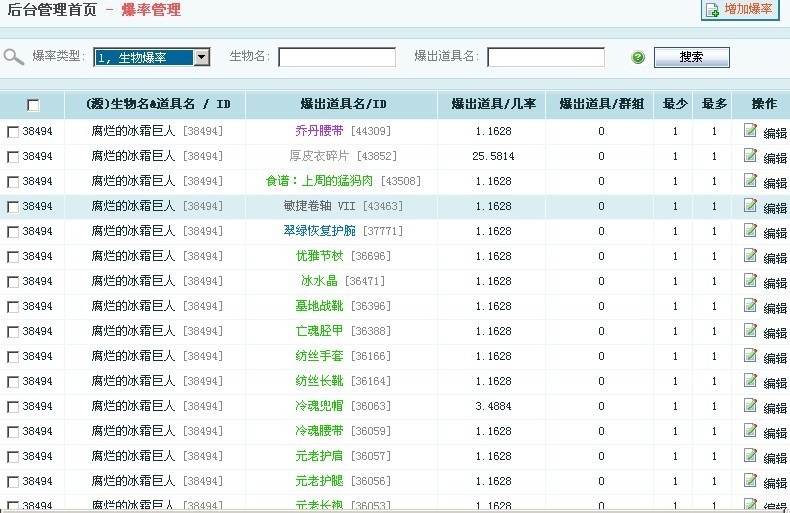This screenshot has width=790, height=513.
Task: Click the edit icon in the 冰水晶 row
Action: [750, 280]
